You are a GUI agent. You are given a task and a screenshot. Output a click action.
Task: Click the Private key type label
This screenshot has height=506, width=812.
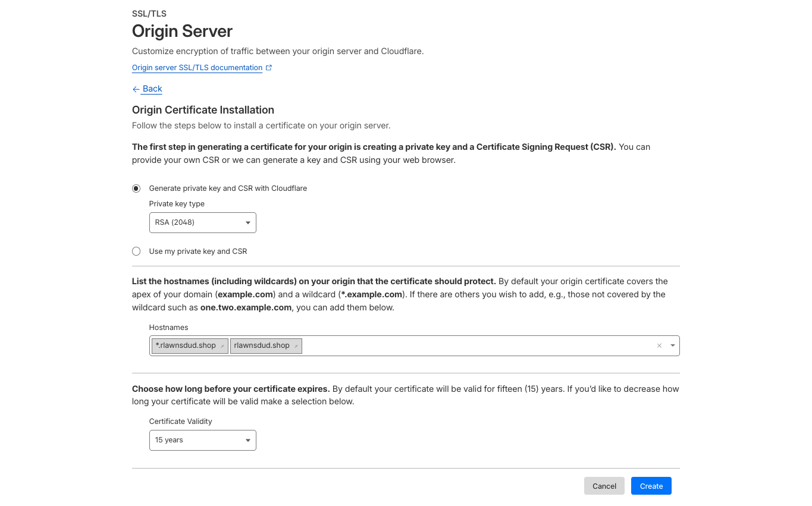click(177, 204)
